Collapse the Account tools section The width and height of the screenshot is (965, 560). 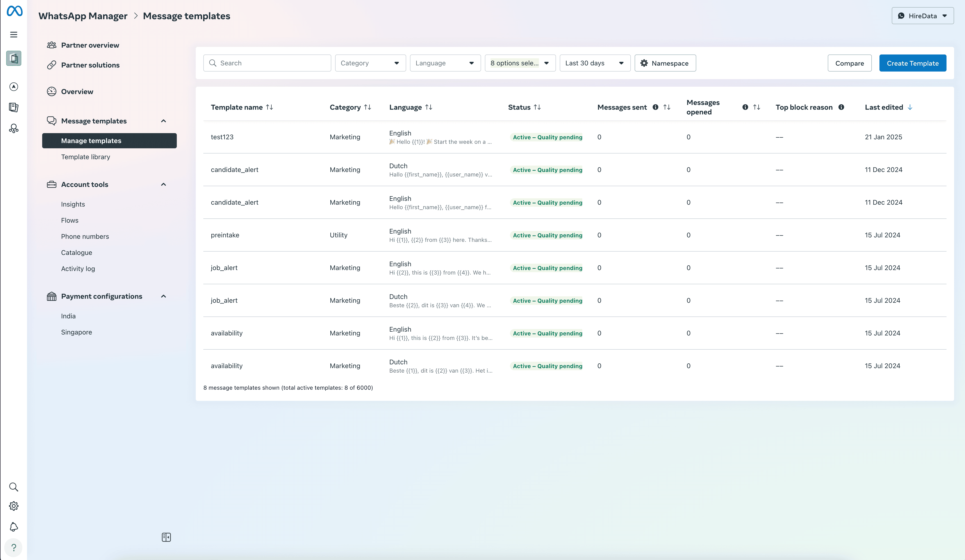pos(164,185)
